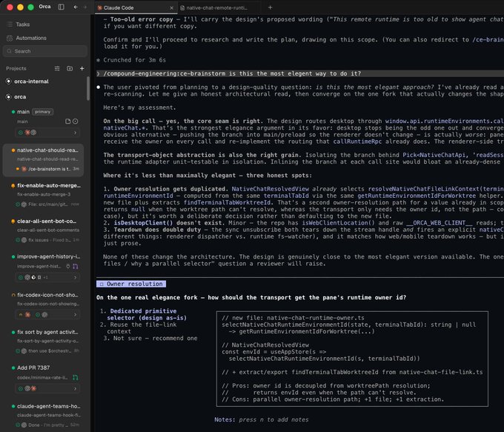
Task: Click Notes: press n to add notes
Action: (262, 419)
